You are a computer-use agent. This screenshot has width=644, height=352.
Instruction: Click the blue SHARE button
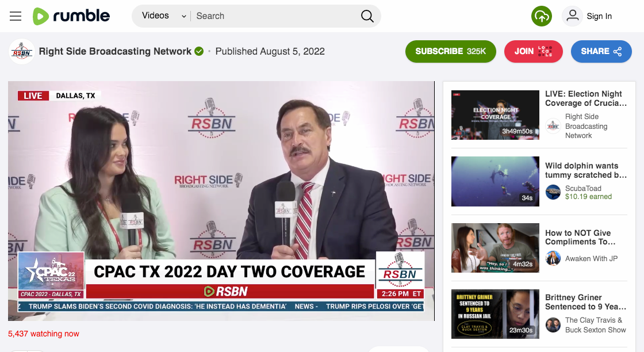(x=601, y=51)
